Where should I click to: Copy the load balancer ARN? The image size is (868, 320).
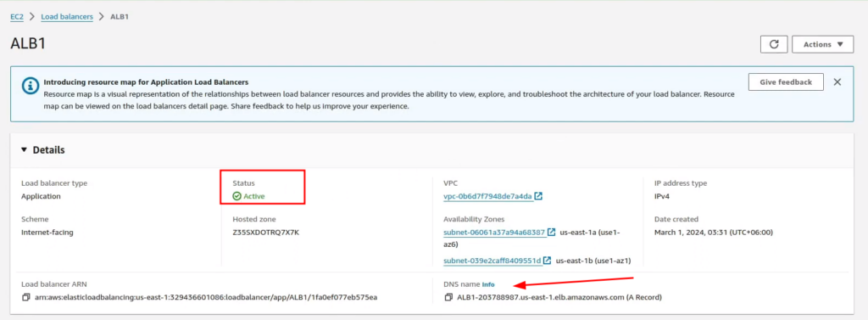26,298
